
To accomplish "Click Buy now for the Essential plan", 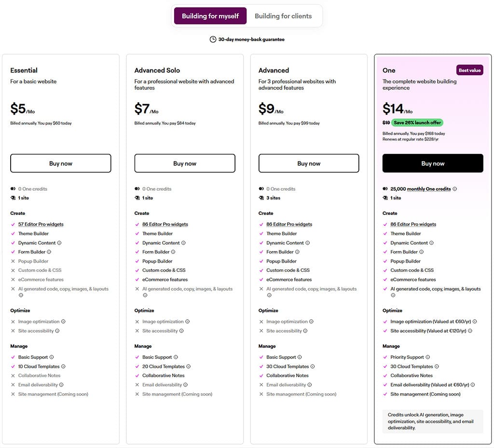I will coord(60,163).
